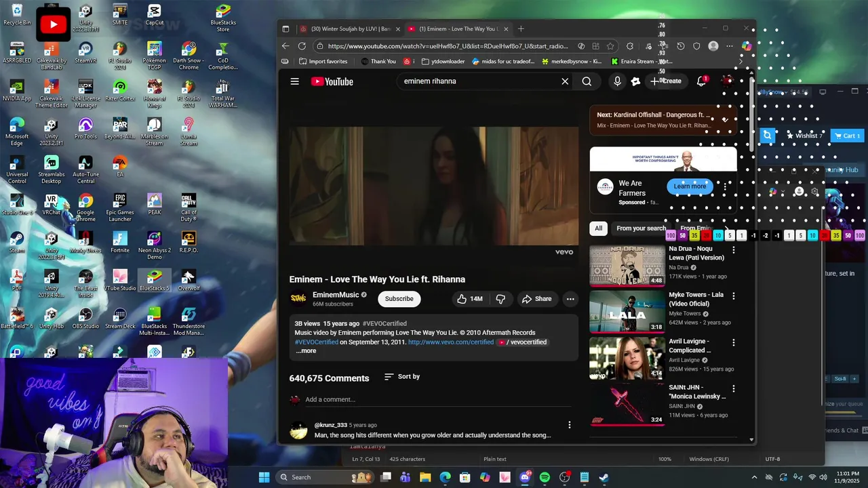Add this page to favorites star
This screenshot has width=868, height=488.
(610, 46)
